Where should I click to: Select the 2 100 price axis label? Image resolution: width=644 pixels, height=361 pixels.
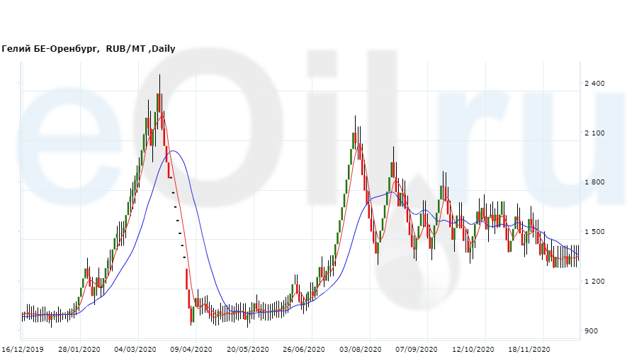(x=594, y=133)
